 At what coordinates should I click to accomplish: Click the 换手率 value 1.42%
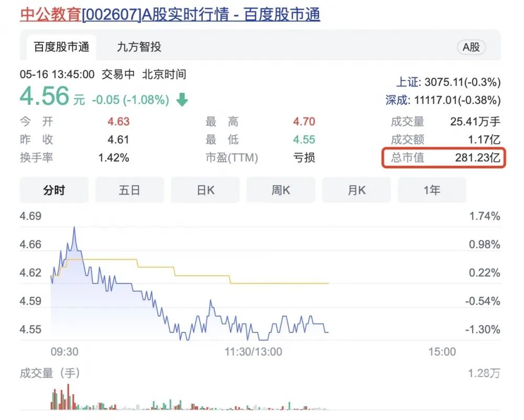114,157
